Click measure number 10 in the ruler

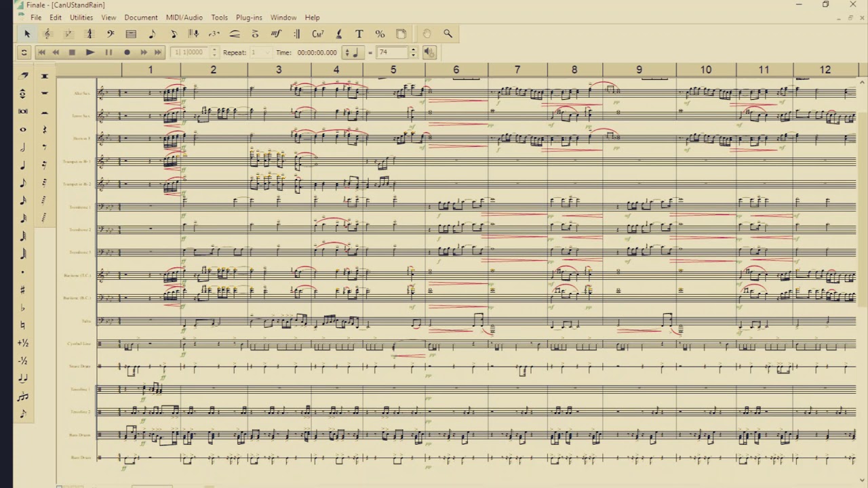pyautogui.click(x=706, y=70)
